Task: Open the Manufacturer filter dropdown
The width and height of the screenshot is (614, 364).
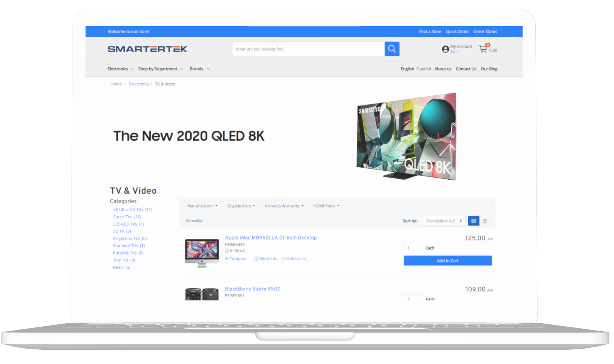Action: click(202, 206)
